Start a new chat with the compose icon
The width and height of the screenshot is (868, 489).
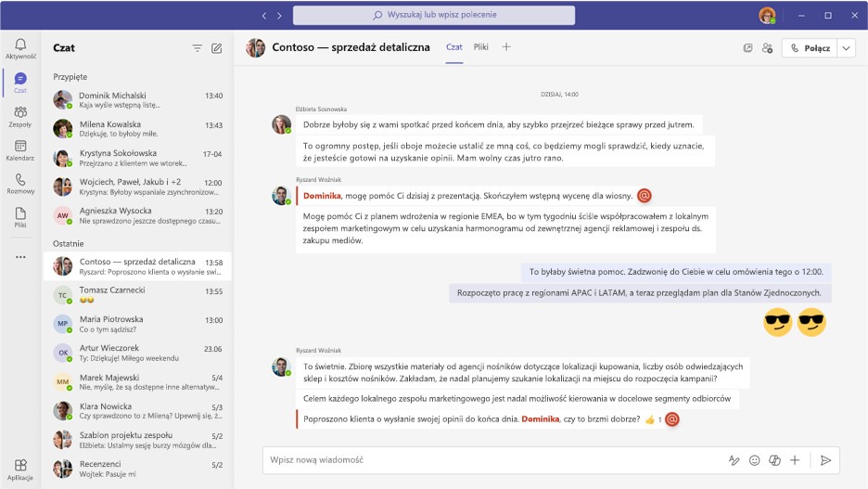tap(216, 48)
